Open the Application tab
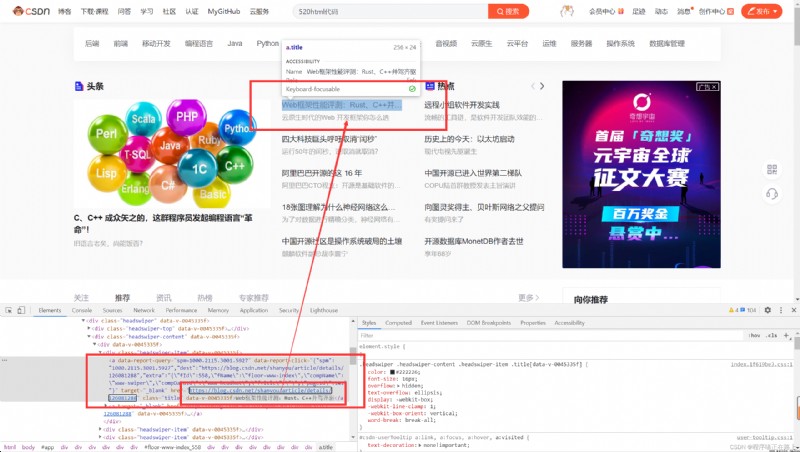Viewport: 800px width, 452px height. 254,310
